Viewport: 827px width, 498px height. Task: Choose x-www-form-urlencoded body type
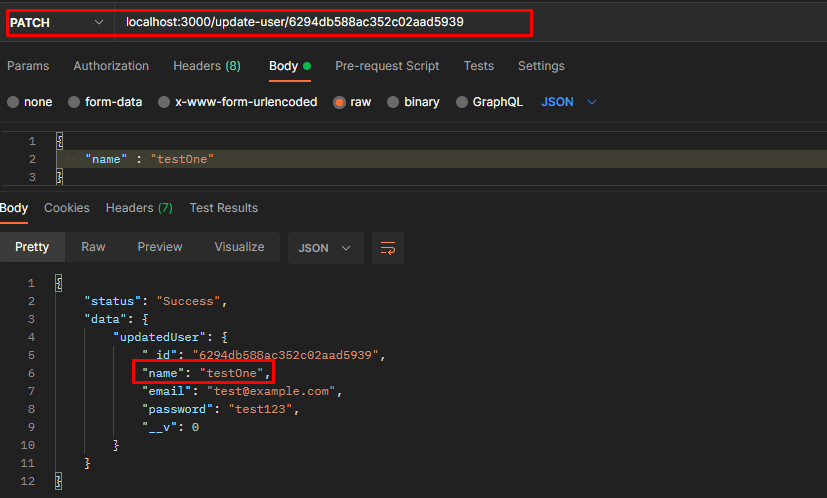click(166, 102)
